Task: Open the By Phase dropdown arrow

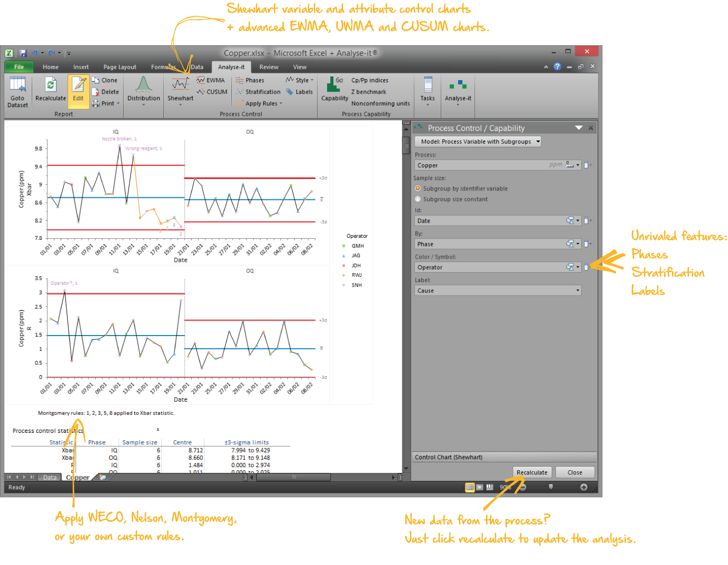Action: coord(578,244)
